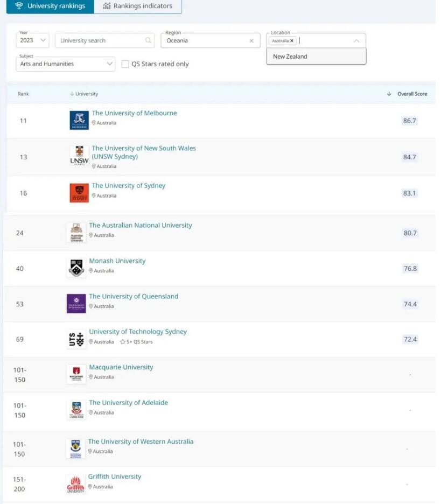The width and height of the screenshot is (441, 504).
Task: Click the 72.4 overall score value
Action: point(410,339)
